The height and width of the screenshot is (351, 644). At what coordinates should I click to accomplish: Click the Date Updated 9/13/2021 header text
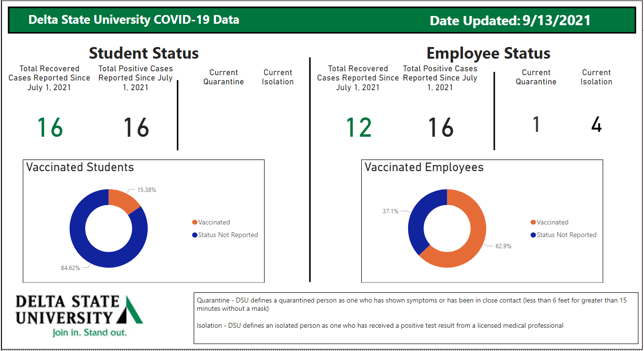(x=510, y=20)
